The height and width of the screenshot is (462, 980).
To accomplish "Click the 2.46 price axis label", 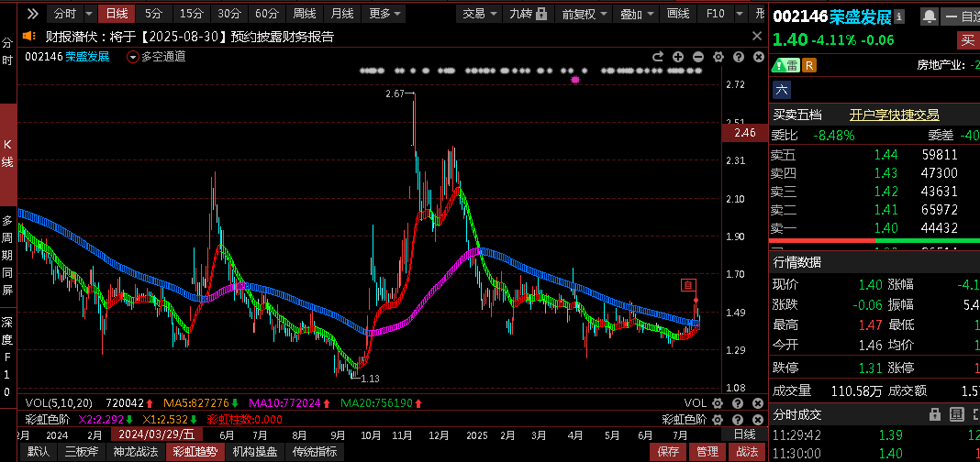I will point(746,133).
